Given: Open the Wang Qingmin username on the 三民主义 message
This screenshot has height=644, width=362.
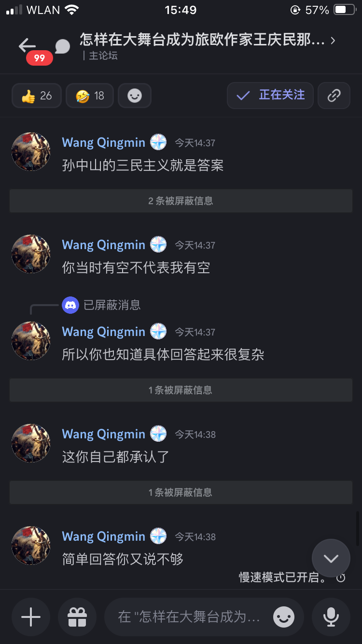Looking at the screenshot, I should pos(104,142).
